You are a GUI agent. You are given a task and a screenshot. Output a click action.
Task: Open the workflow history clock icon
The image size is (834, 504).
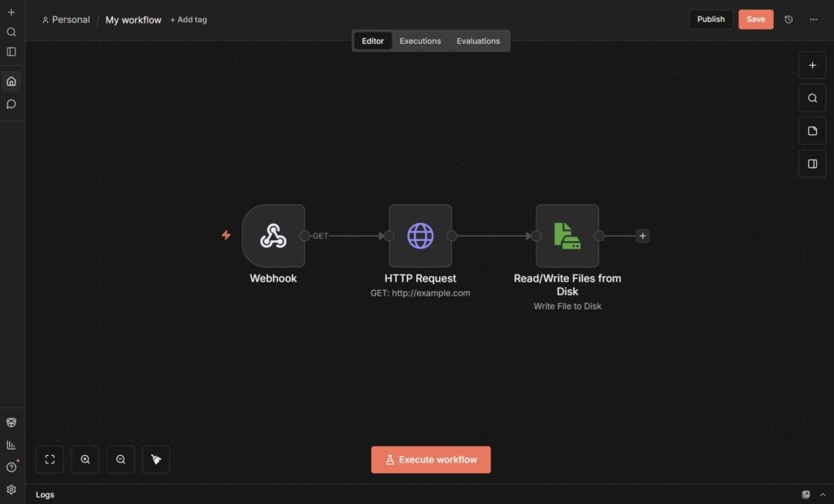(x=788, y=20)
